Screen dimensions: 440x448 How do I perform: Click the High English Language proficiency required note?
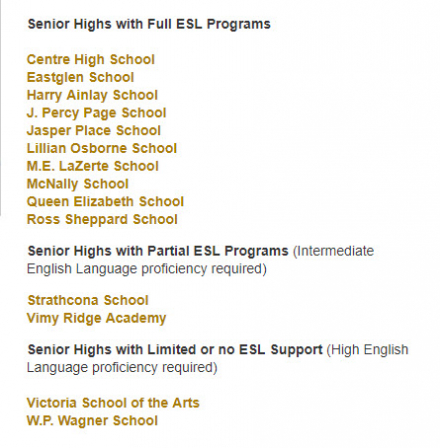click(x=217, y=359)
